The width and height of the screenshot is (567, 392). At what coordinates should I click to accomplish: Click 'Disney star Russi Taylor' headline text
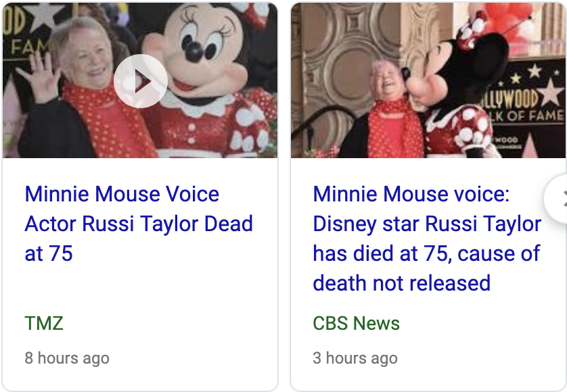[427, 224]
